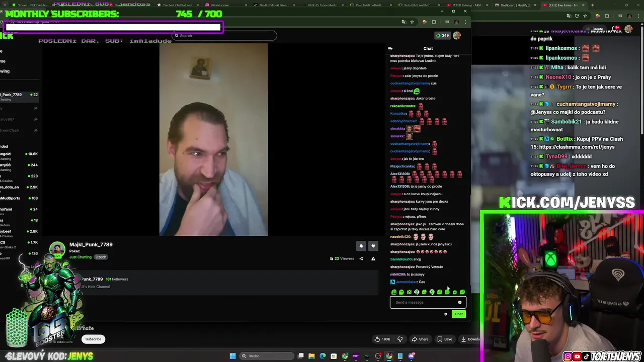644x362 pixels.
Task: Click the Czech language tag
Action: click(x=101, y=257)
